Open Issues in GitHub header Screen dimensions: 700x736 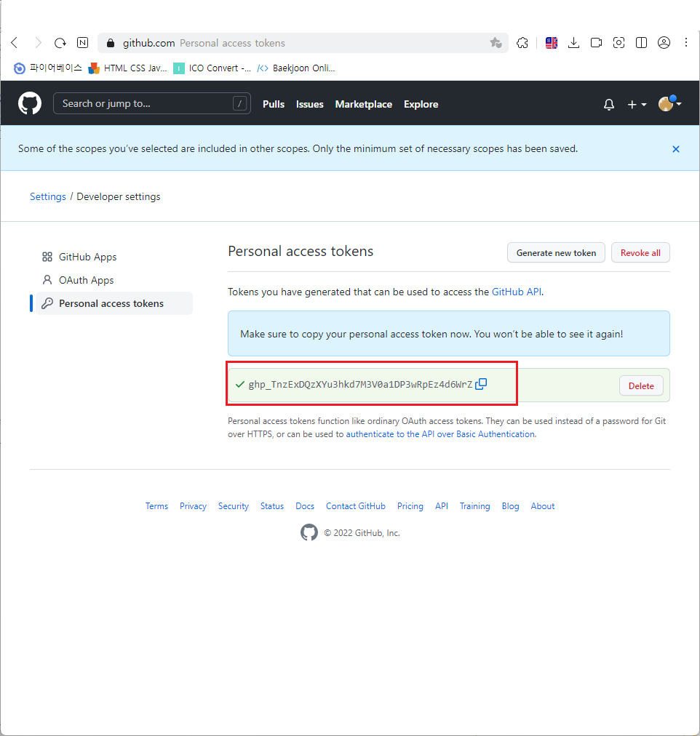click(310, 104)
